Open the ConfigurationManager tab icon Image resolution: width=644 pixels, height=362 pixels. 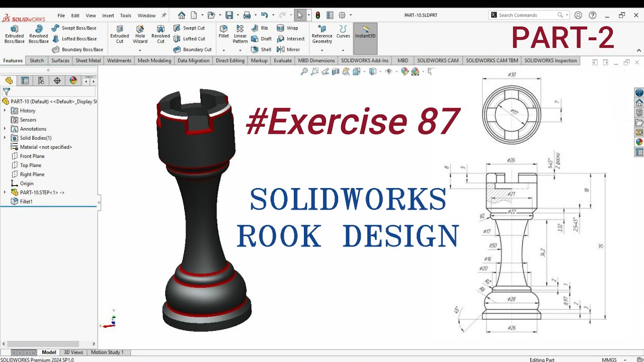(x=41, y=80)
